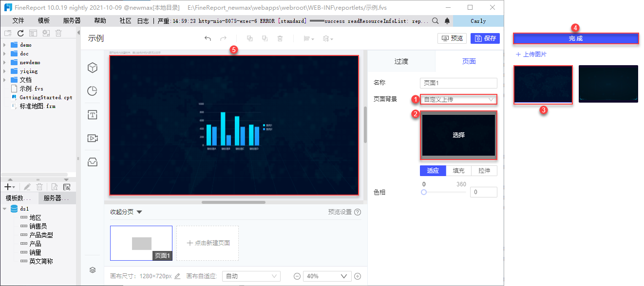
Task: Open the inbox tray component panel
Action: click(93, 162)
